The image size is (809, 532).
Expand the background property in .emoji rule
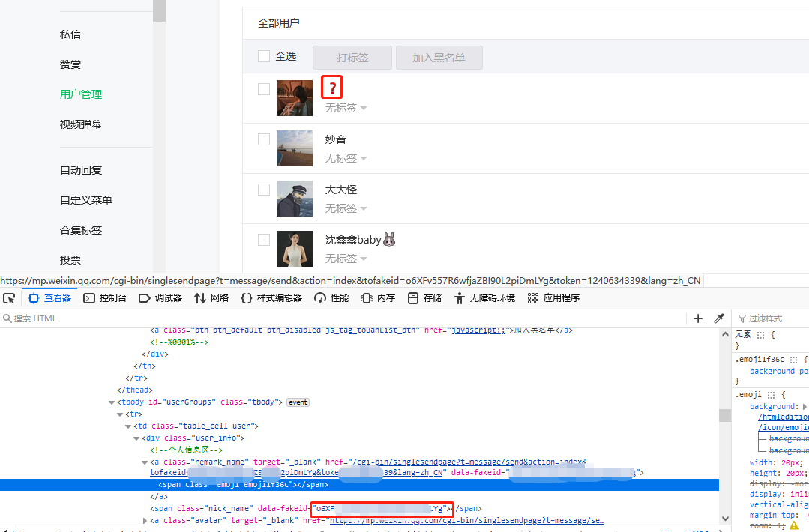point(805,407)
